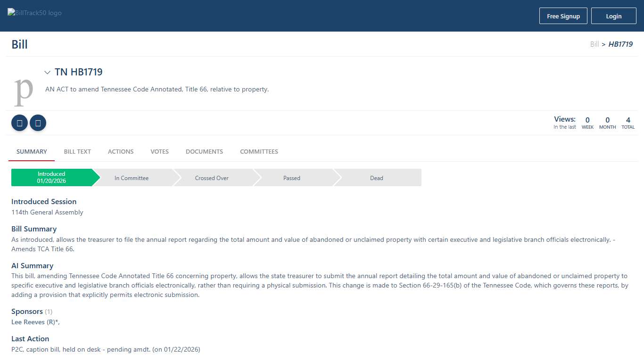Click the Passed progress stage

coord(292,178)
